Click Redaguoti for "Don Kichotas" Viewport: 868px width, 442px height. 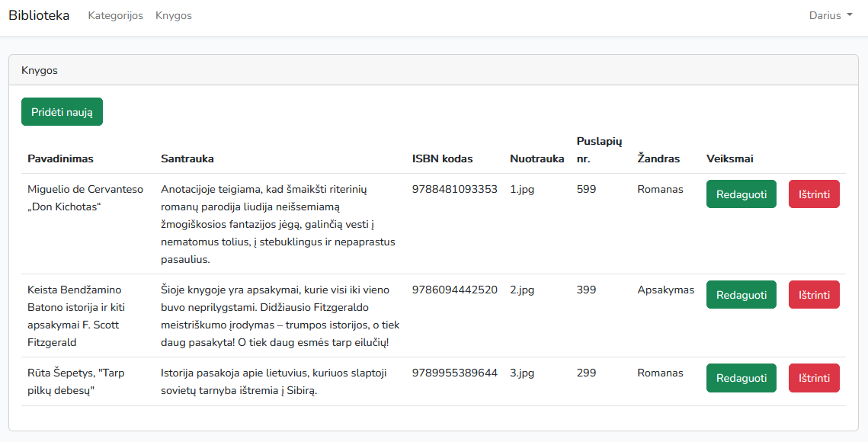pyautogui.click(x=741, y=194)
